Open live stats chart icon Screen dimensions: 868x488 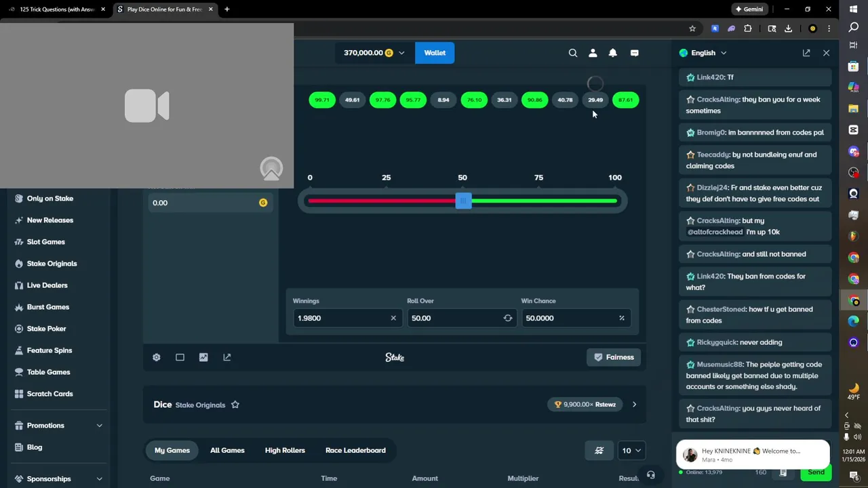coord(203,357)
